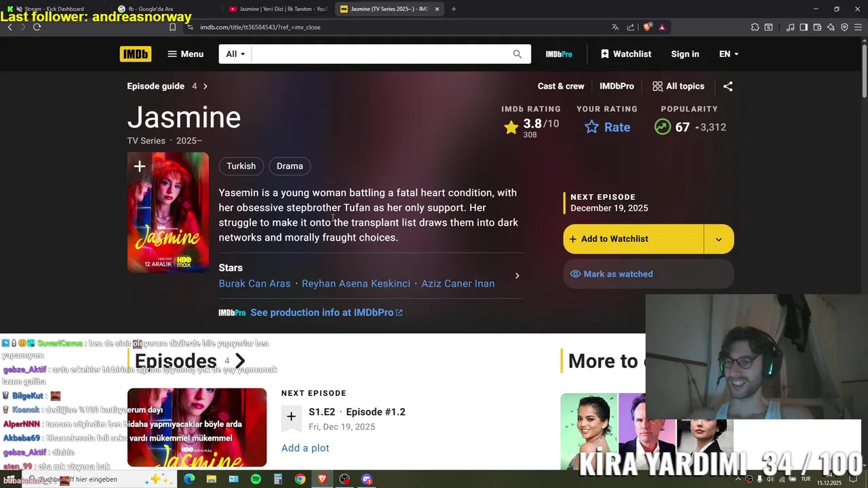Open Discord from the taskbar
Image resolution: width=868 pixels, height=488 pixels.
point(367,479)
